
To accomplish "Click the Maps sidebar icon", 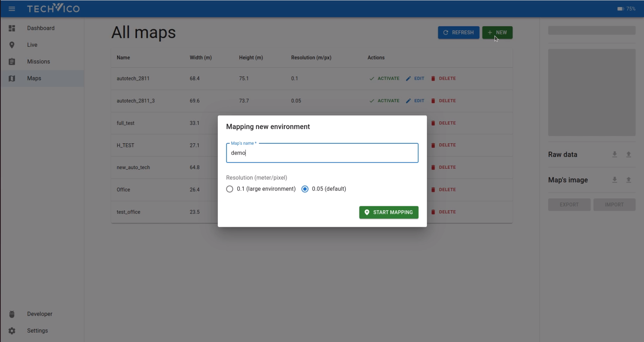I will pyautogui.click(x=12, y=78).
